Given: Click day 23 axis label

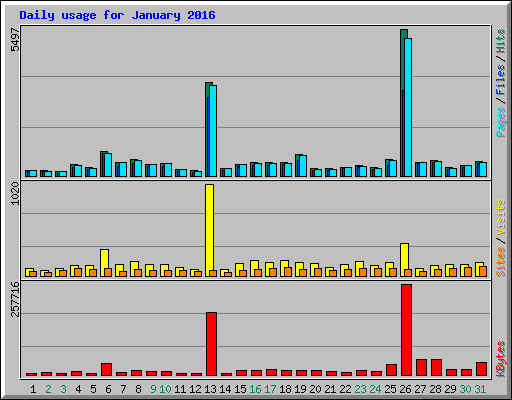Looking at the screenshot, I should click(360, 389).
